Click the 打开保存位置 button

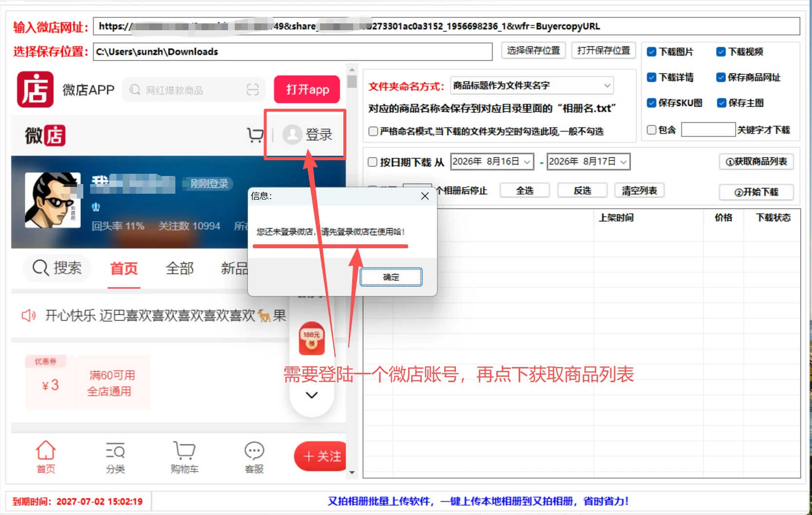[x=604, y=51]
